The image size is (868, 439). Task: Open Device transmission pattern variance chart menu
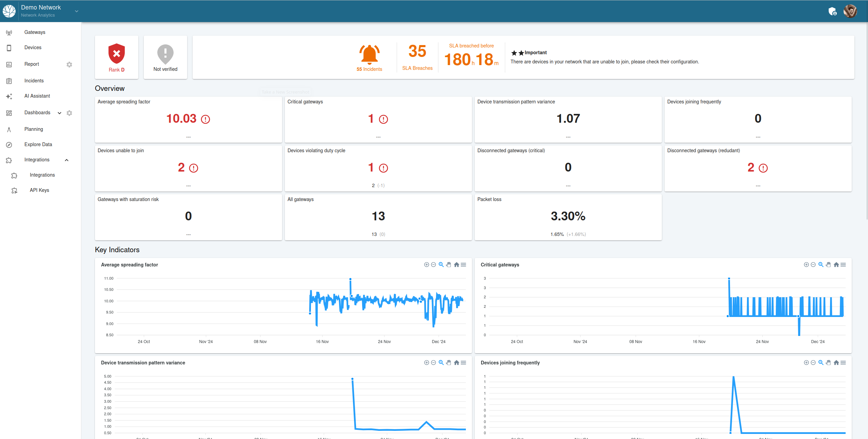click(463, 363)
